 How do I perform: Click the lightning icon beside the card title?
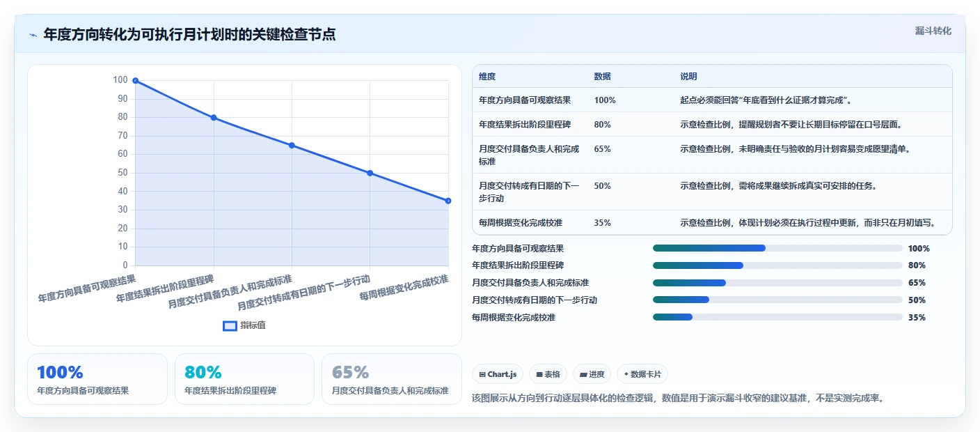point(33,35)
